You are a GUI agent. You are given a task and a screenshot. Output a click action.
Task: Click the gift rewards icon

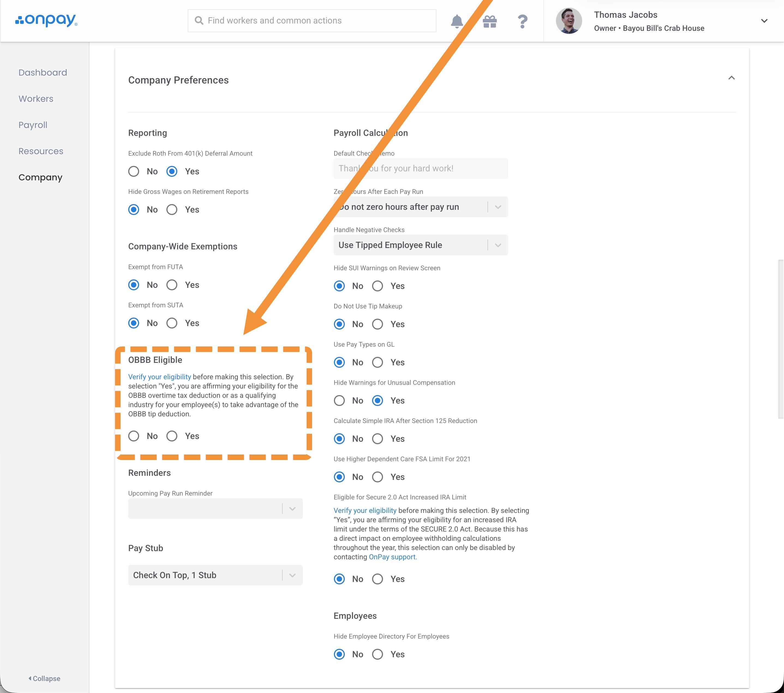(x=490, y=21)
